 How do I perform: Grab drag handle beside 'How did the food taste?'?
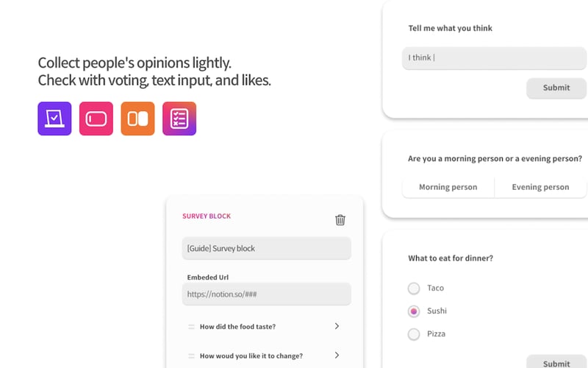[x=191, y=326]
